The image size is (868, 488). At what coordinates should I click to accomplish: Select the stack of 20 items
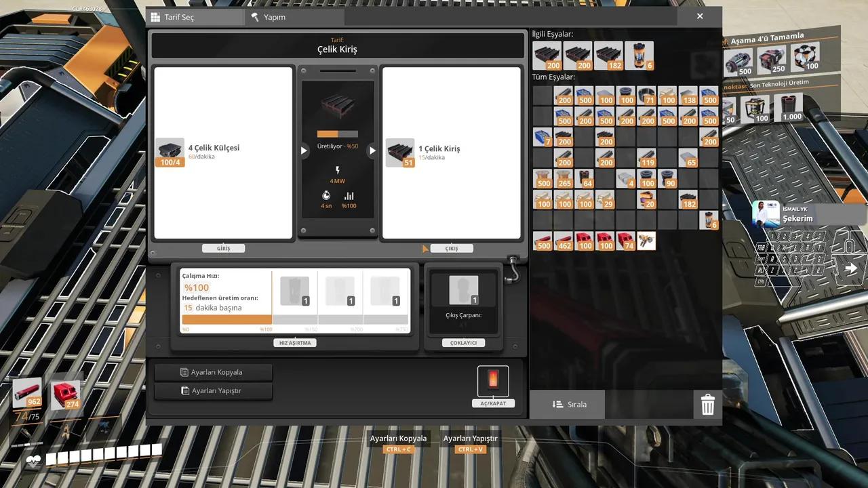coord(647,200)
